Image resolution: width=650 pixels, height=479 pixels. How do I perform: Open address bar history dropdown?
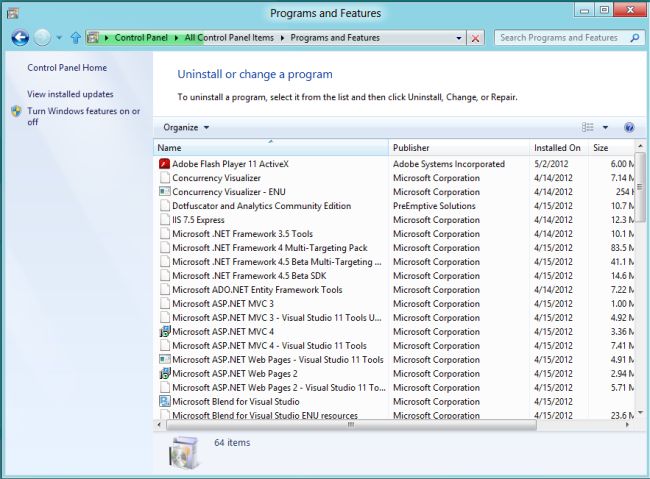tap(459, 38)
